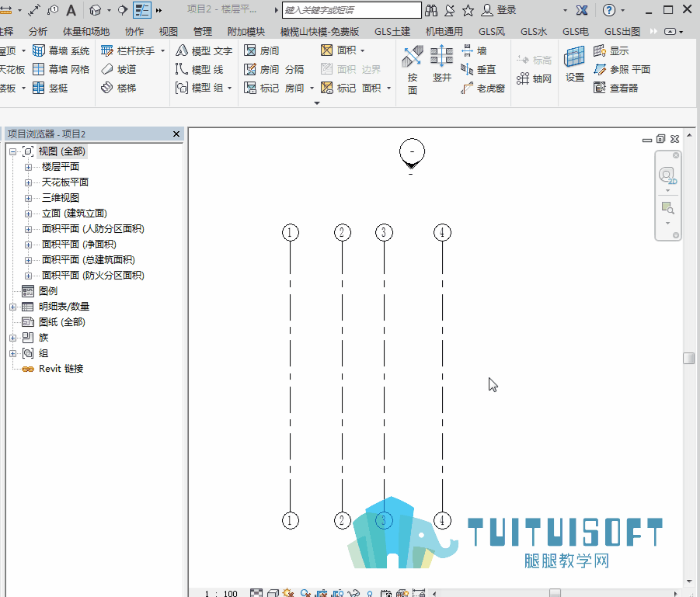Select the 墙 wall opening tool

[474, 51]
